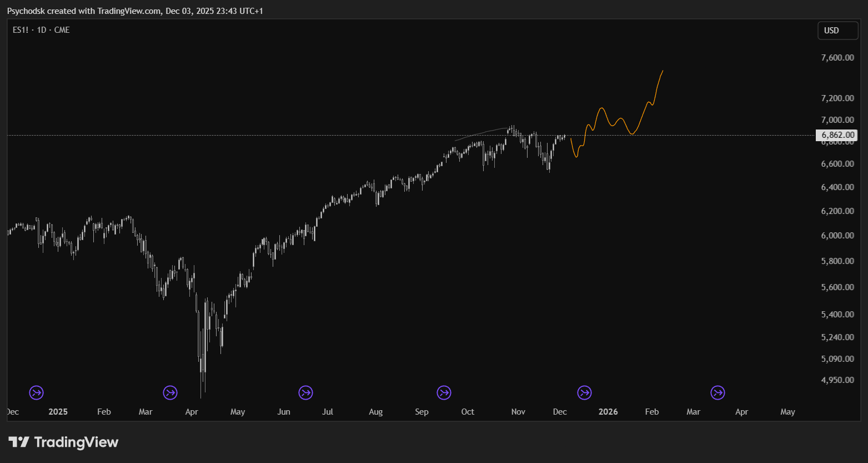Click the purple event icon above December 2024

tap(36, 393)
